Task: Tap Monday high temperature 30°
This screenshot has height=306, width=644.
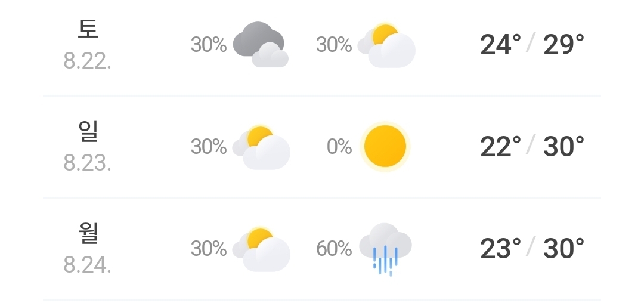Action: click(x=563, y=249)
